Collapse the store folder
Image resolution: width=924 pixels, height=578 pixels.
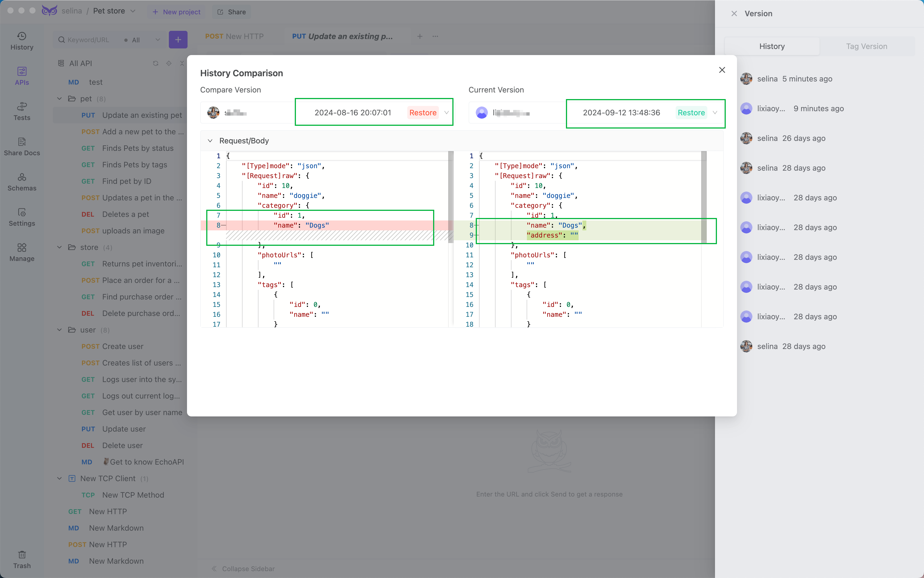60,247
